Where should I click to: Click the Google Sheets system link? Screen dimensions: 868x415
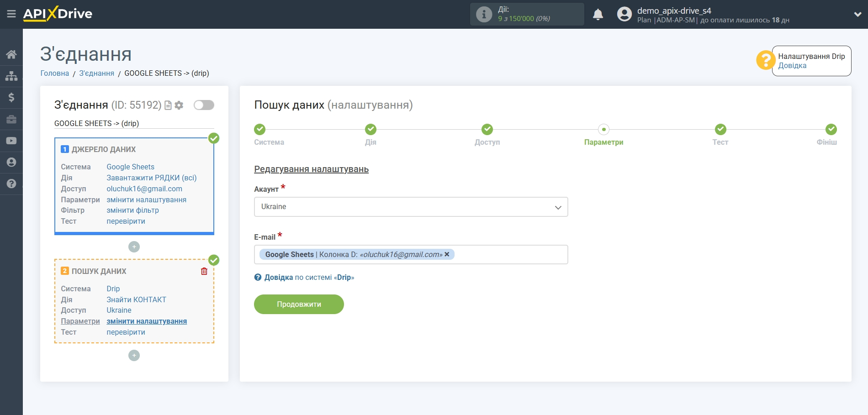pyautogui.click(x=130, y=167)
